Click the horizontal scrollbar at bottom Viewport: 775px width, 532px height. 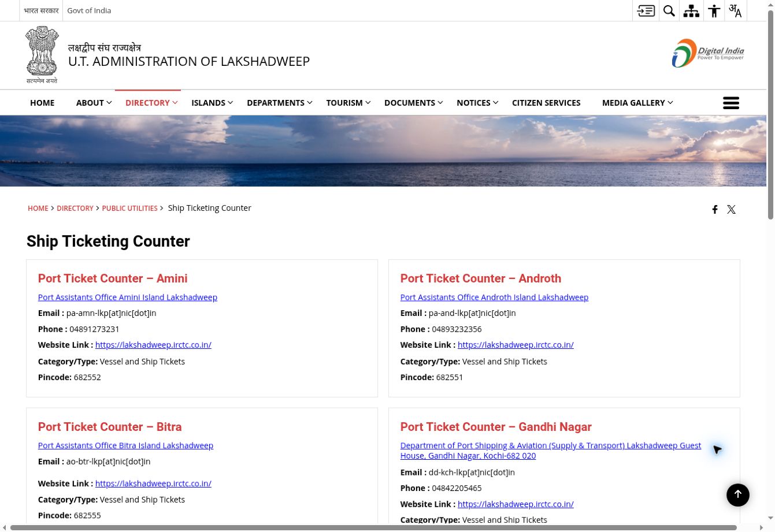tap(373, 527)
